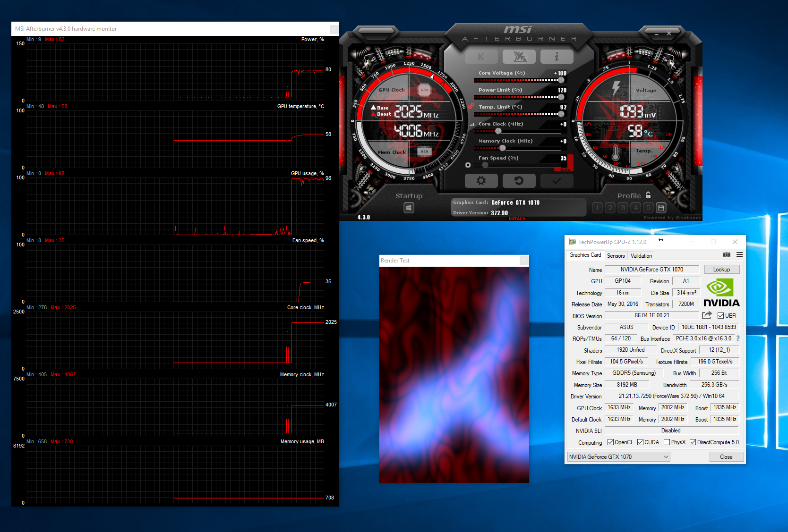Viewport: 788px width, 532px height.
Task: Apply settings with the checkmark button
Action: (x=557, y=181)
